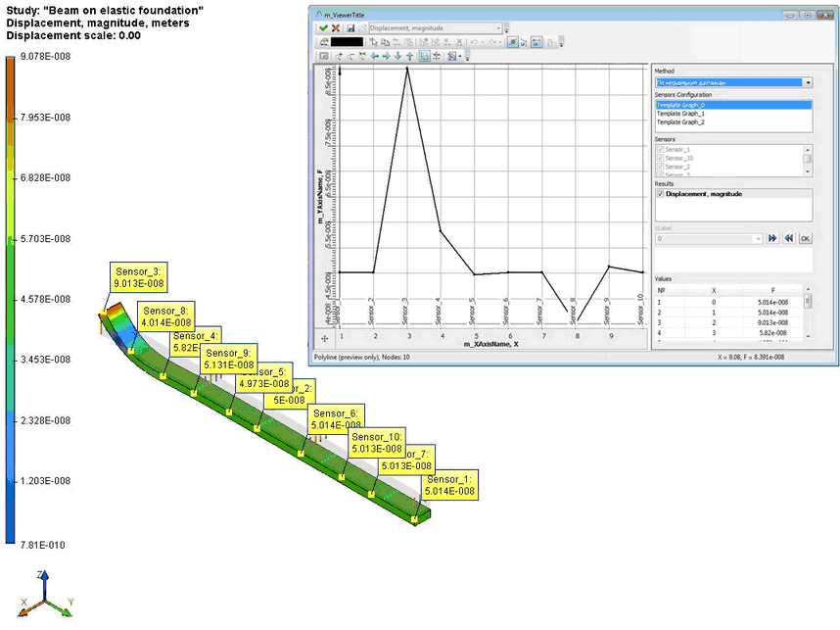Expand the XLabel dropdown

[x=758, y=238]
